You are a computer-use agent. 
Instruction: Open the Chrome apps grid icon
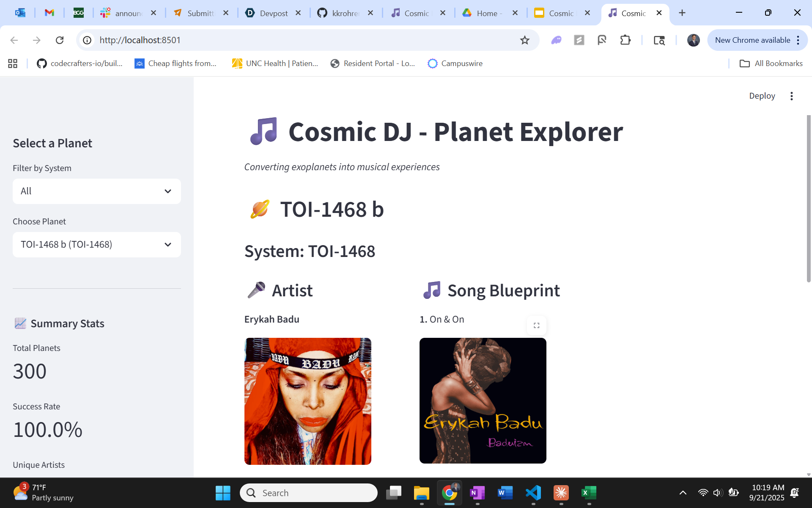(x=13, y=63)
